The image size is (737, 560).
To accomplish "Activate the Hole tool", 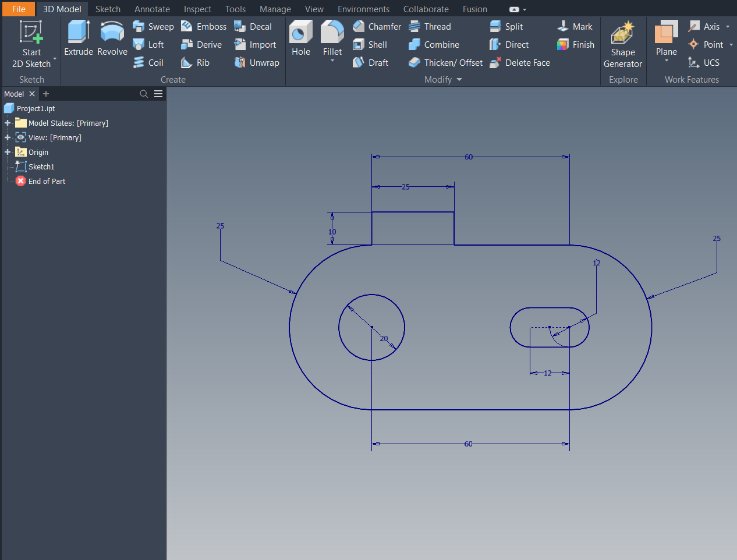I will pyautogui.click(x=301, y=38).
